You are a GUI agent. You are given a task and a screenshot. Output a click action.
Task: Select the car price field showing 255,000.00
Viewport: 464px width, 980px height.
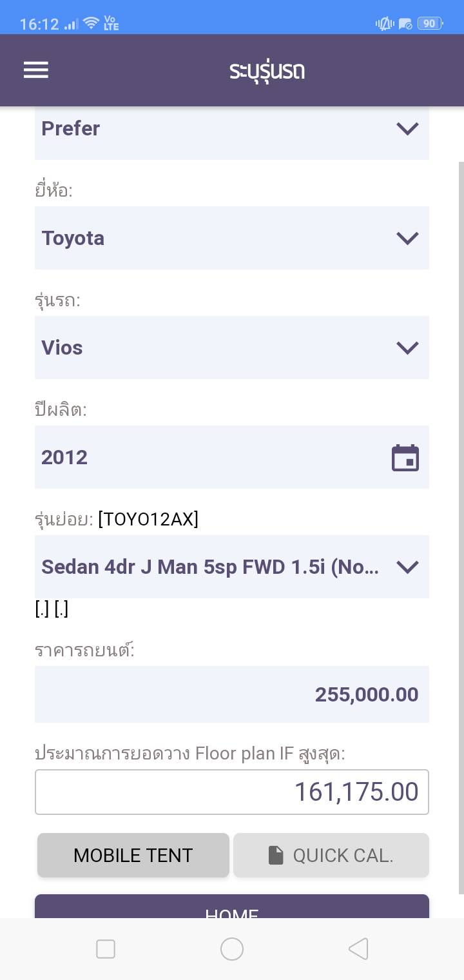coord(232,694)
